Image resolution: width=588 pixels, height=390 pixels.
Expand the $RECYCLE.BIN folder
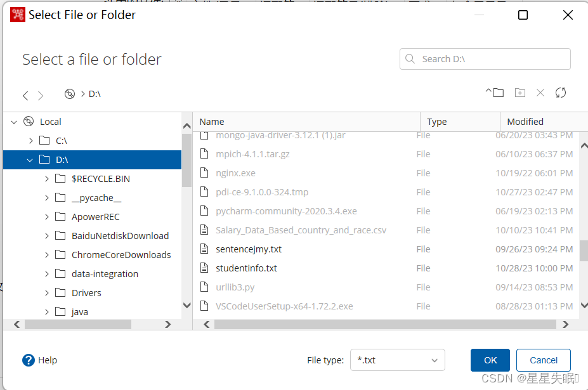click(46, 179)
